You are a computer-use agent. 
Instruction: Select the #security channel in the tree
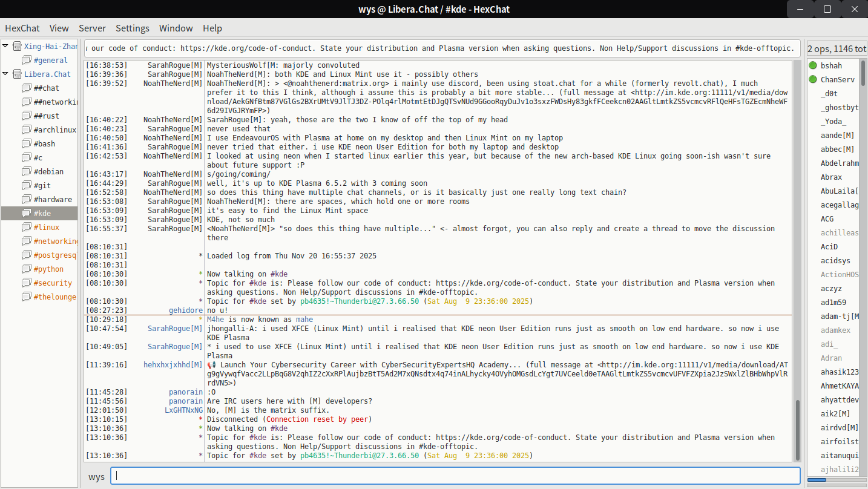[x=53, y=283]
